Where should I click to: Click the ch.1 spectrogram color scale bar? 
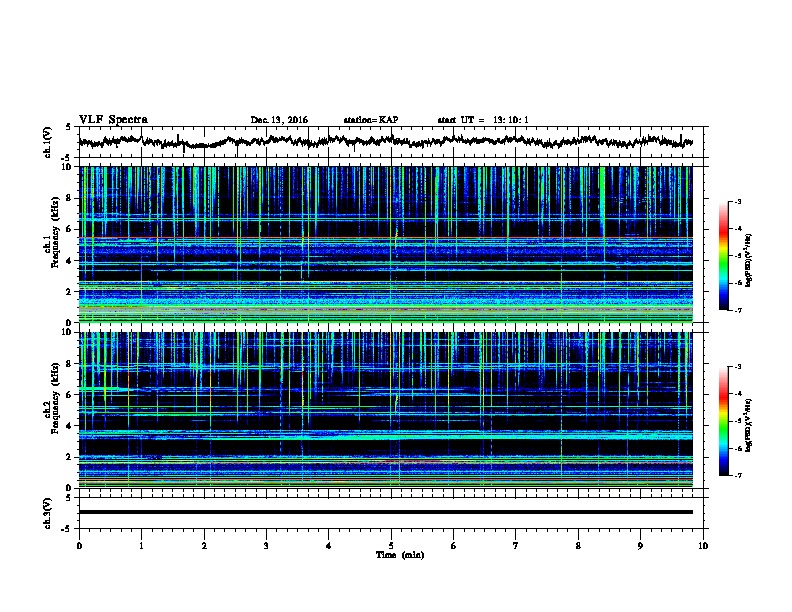point(724,256)
